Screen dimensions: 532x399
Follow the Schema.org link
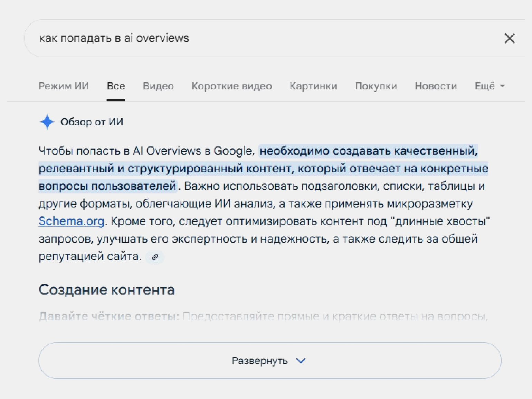[x=71, y=221]
